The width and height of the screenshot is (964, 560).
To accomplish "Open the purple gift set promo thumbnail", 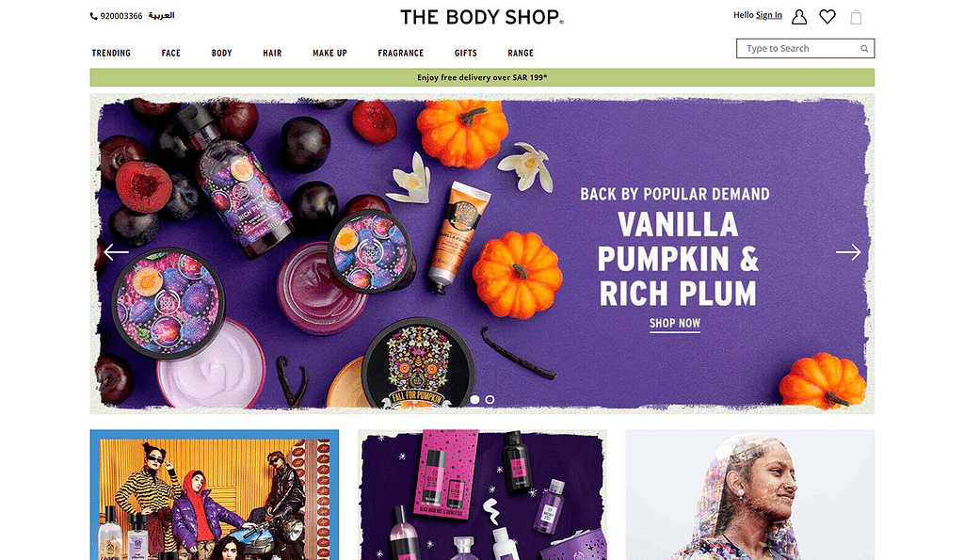I will (482, 495).
